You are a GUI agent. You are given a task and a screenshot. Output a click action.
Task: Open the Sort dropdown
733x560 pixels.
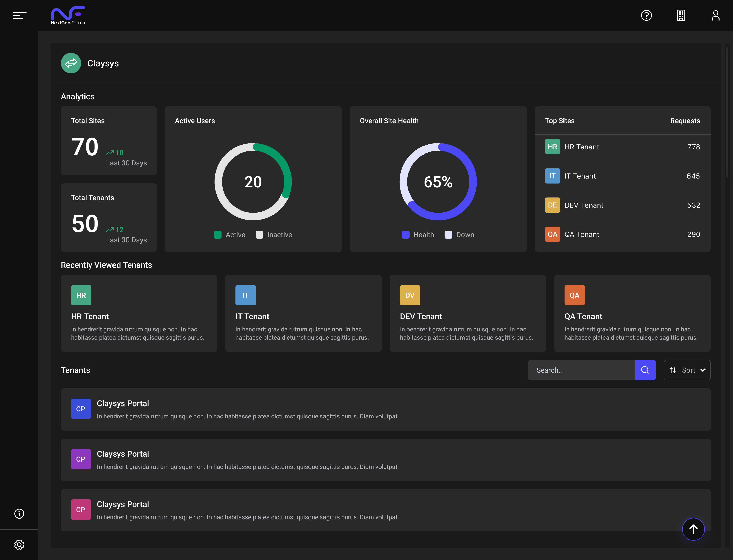[687, 370]
